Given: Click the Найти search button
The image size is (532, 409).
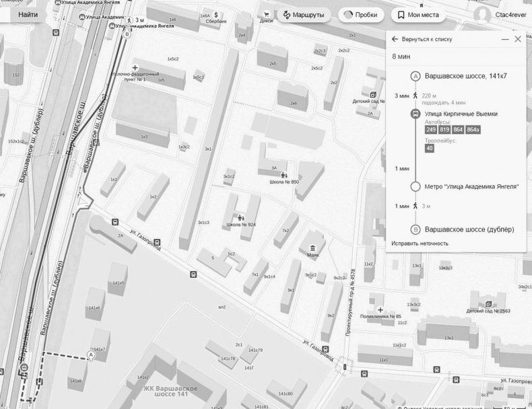Looking at the screenshot, I should pyautogui.click(x=28, y=14).
